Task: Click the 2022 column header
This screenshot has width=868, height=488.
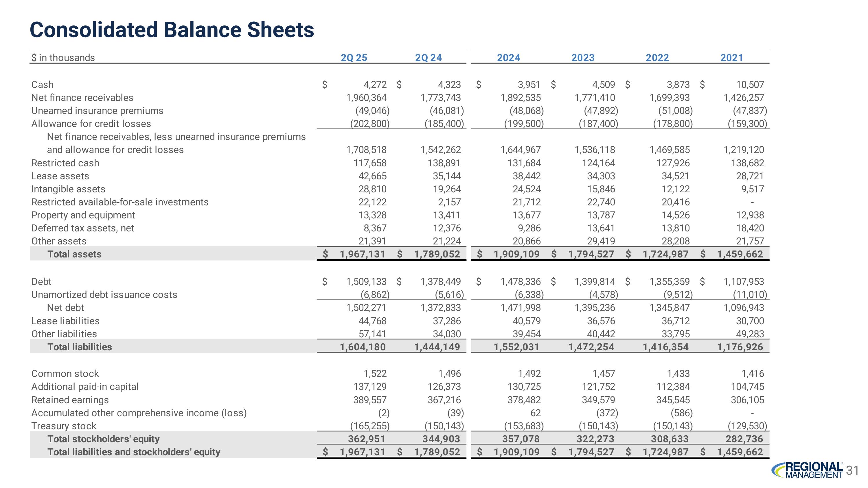Action: (657, 58)
